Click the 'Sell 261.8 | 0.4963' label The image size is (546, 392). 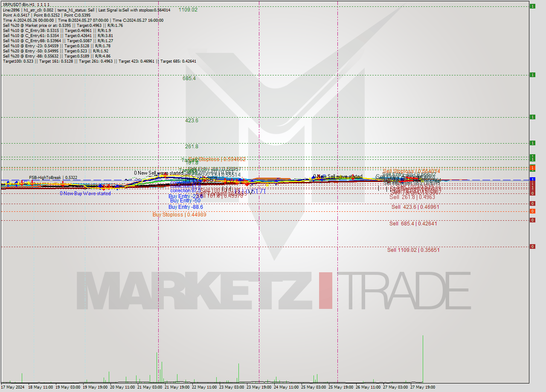click(412, 197)
